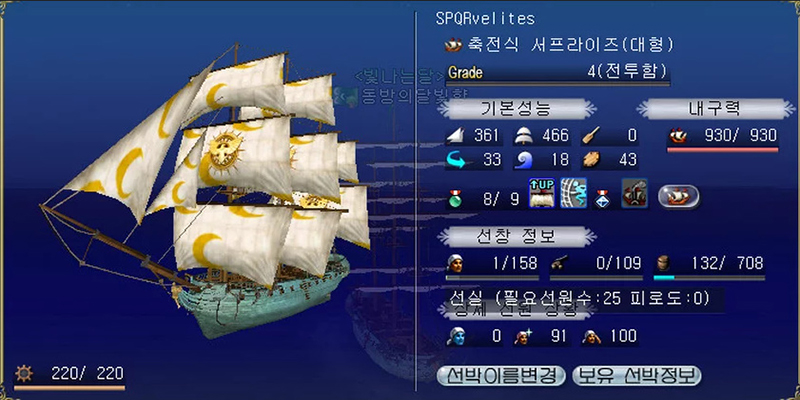Click the cannon special equipment icon
Viewport: 800px width, 400px height.
pos(635,193)
